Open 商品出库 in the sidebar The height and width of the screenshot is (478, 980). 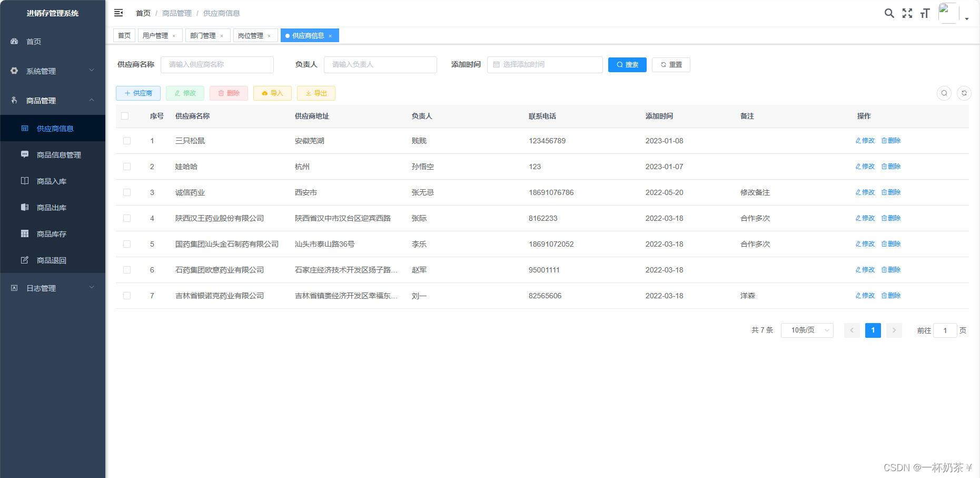click(53, 207)
